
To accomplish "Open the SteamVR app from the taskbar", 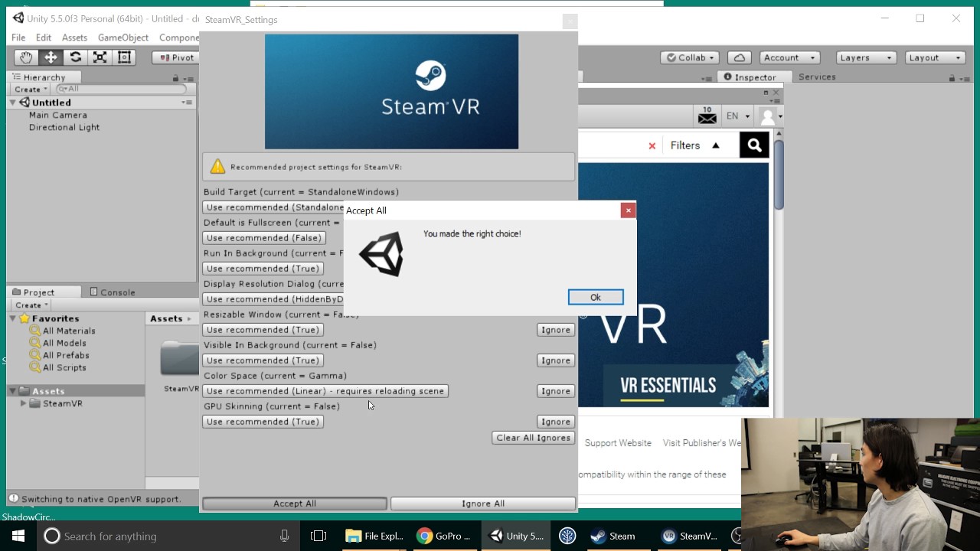I will click(x=690, y=536).
